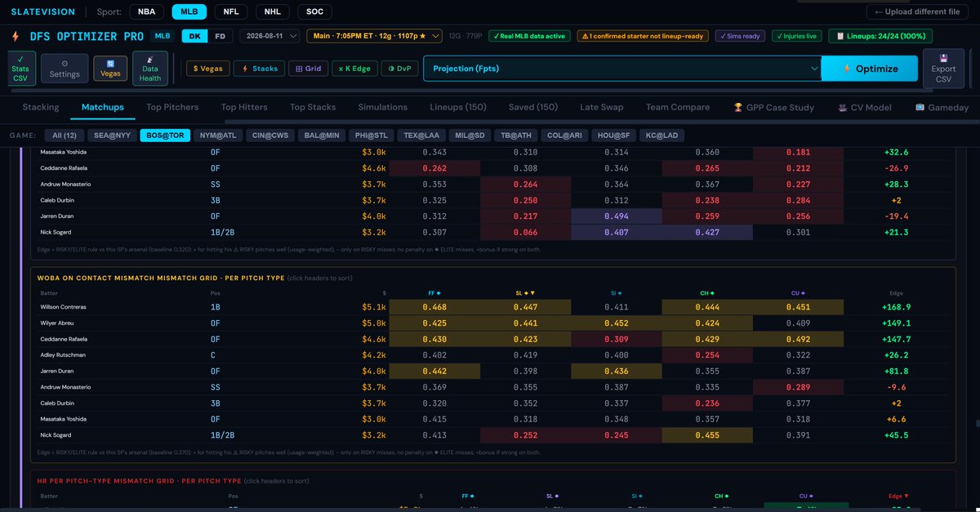
Task: Click the Export CSV button
Action: coord(943,69)
